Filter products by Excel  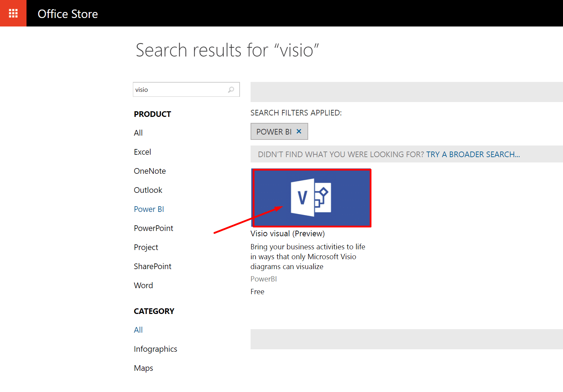pyautogui.click(x=142, y=152)
